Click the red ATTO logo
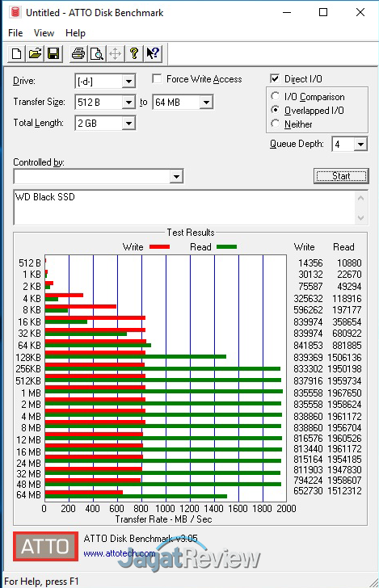 click(x=45, y=546)
